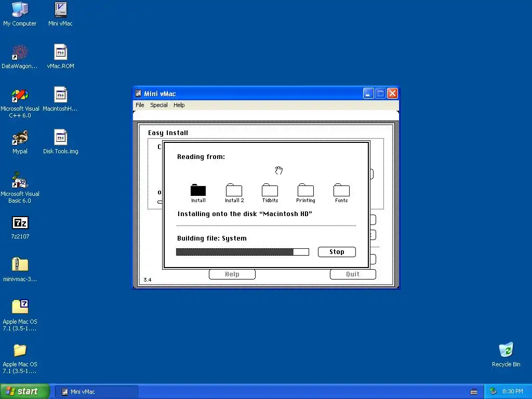
Task: Select Microsoft Visual Basic 6.0 shortcut
Action: pos(20,188)
